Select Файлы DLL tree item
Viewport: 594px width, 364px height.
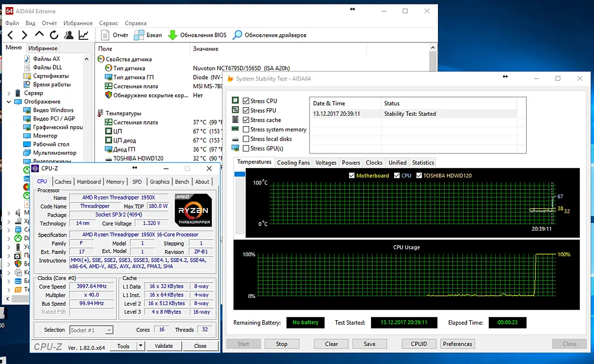(x=47, y=67)
